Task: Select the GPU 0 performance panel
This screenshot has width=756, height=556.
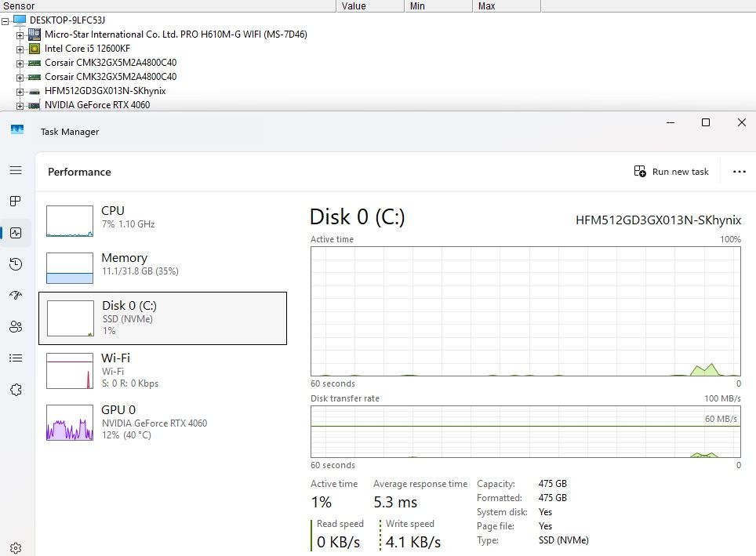Action: pyautogui.click(x=162, y=421)
